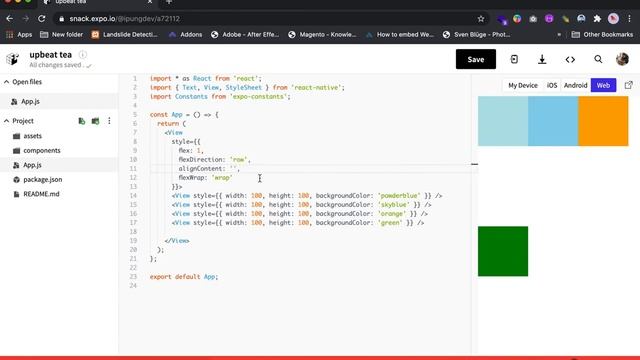The height and width of the screenshot is (360, 640).
Task: Open preview in a new window
Action: [x=629, y=85]
